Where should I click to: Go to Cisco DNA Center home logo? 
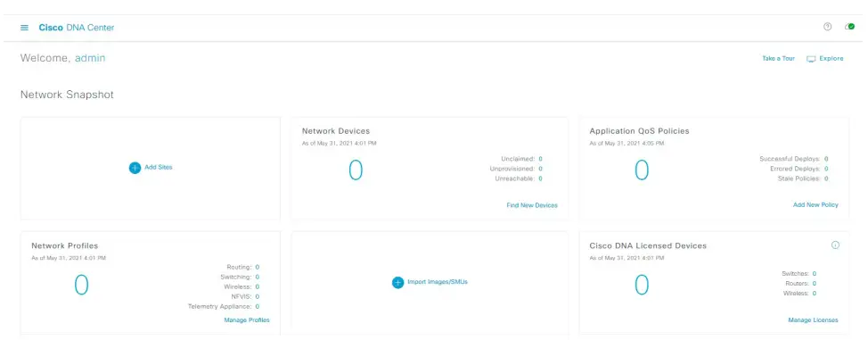click(77, 27)
